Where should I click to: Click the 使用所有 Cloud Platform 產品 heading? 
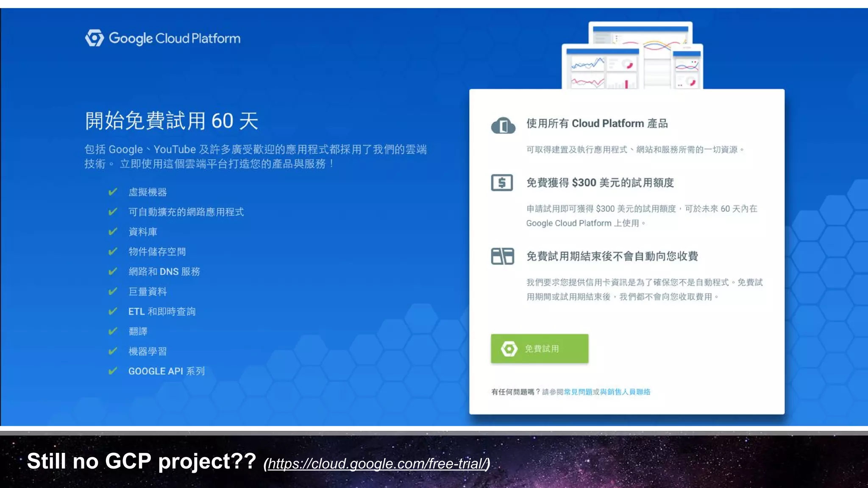pos(597,123)
